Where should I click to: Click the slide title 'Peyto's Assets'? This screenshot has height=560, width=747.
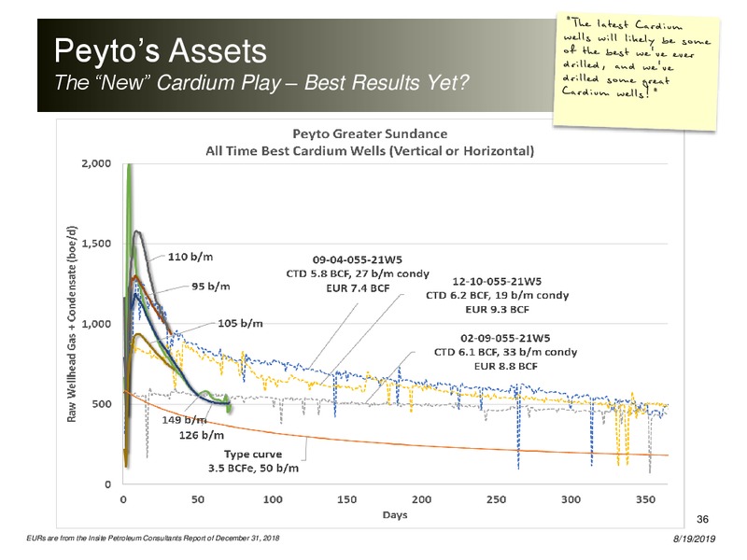click(160, 50)
